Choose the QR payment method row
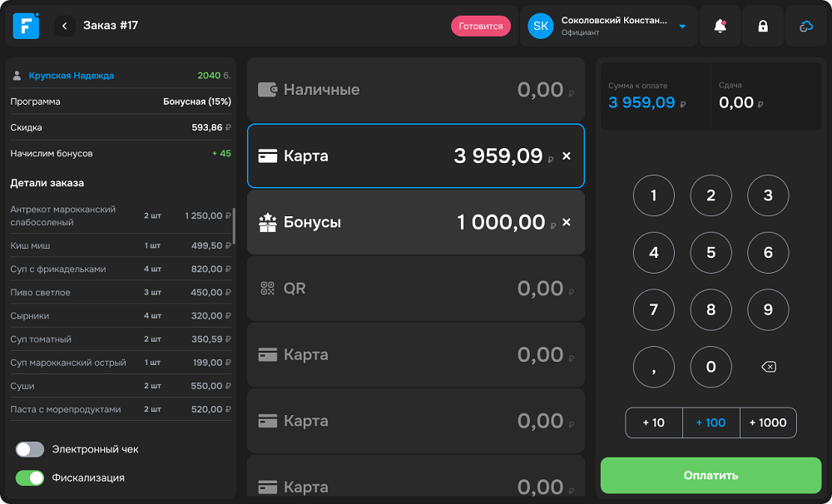The height and width of the screenshot is (504, 832). (415, 289)
